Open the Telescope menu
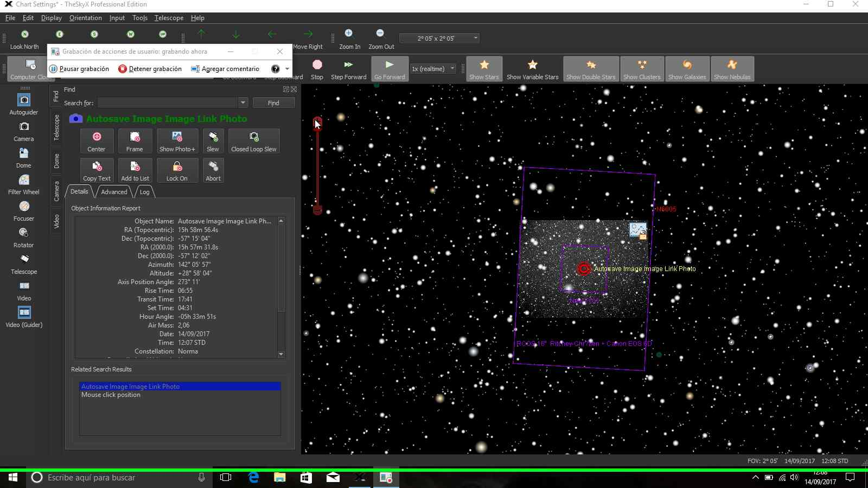 click(x=169, y=18)
